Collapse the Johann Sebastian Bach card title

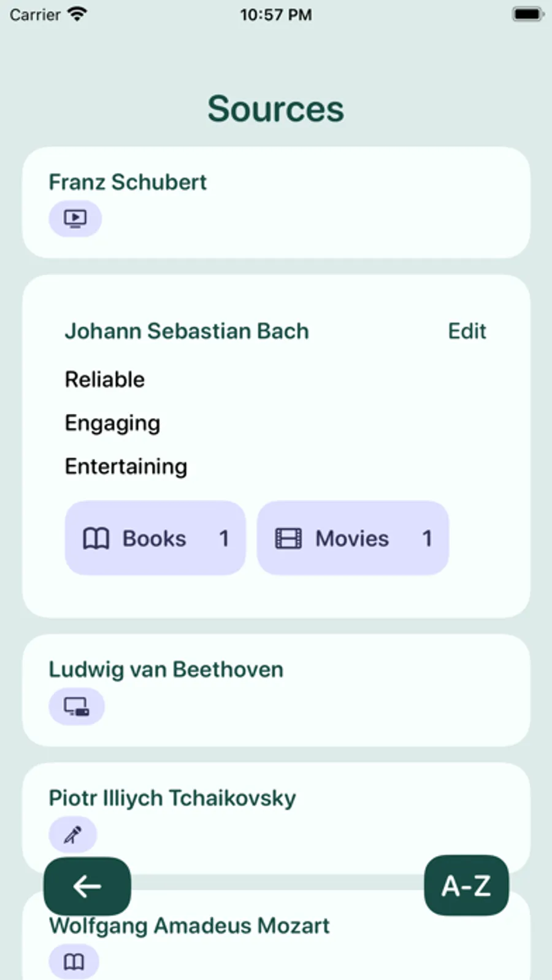pos(187,331)
